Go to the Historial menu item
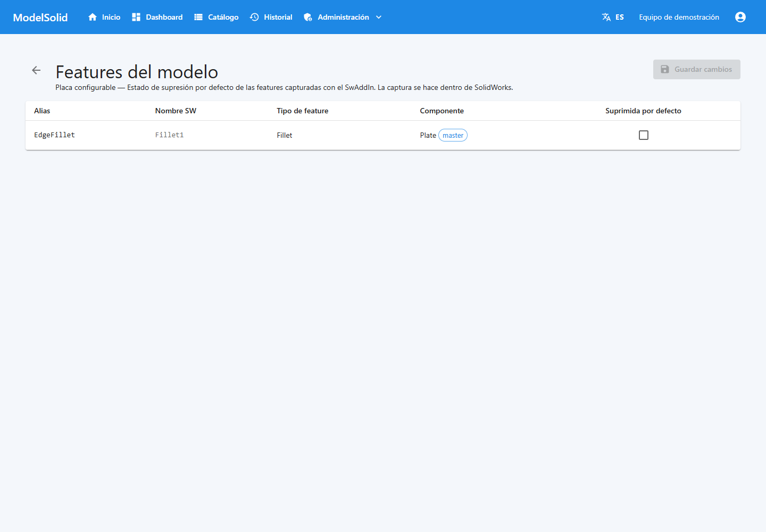 coord(271,17)
